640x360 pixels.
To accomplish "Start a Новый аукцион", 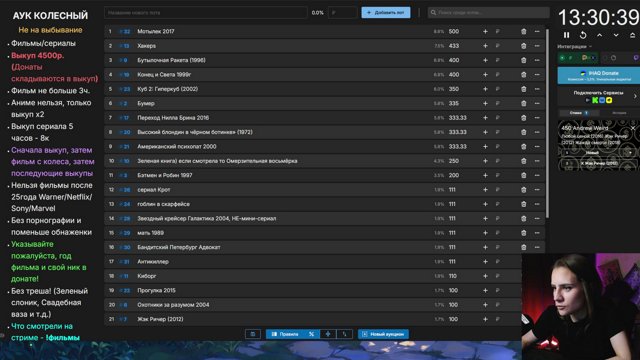I will click(383, 334).
